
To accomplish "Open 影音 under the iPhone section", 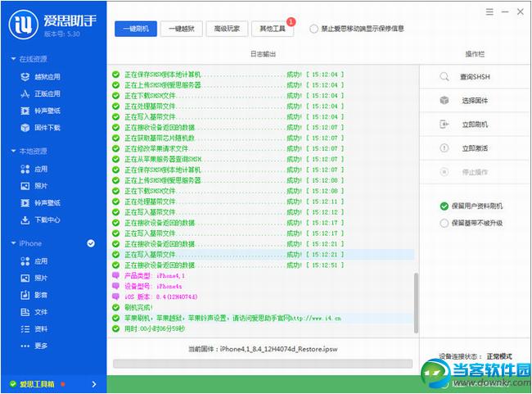I will pyautogui.click(x=40, y=295).
